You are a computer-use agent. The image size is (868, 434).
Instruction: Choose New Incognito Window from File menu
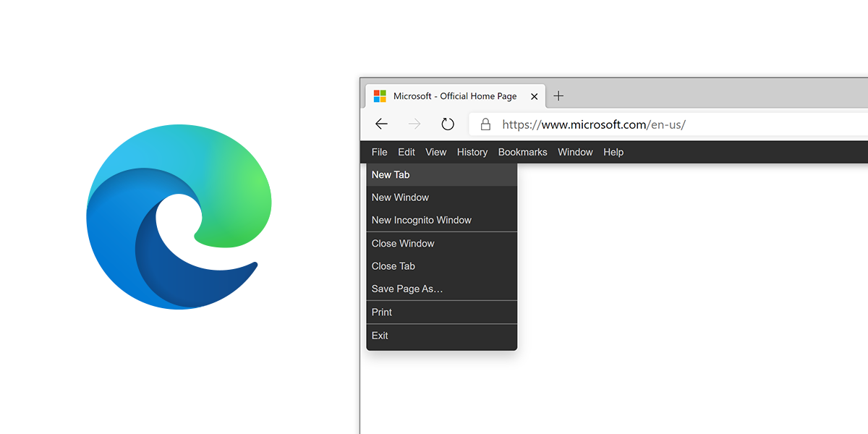[422, 220]
